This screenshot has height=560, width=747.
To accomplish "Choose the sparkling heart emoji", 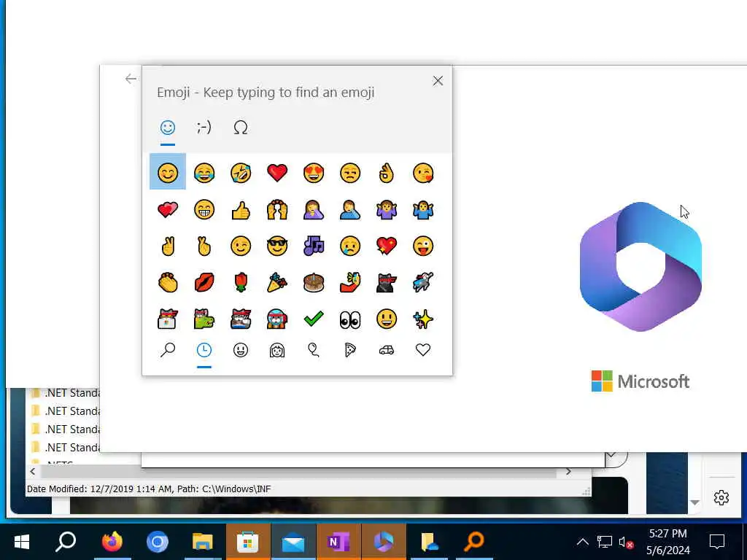I will (387, 246).
